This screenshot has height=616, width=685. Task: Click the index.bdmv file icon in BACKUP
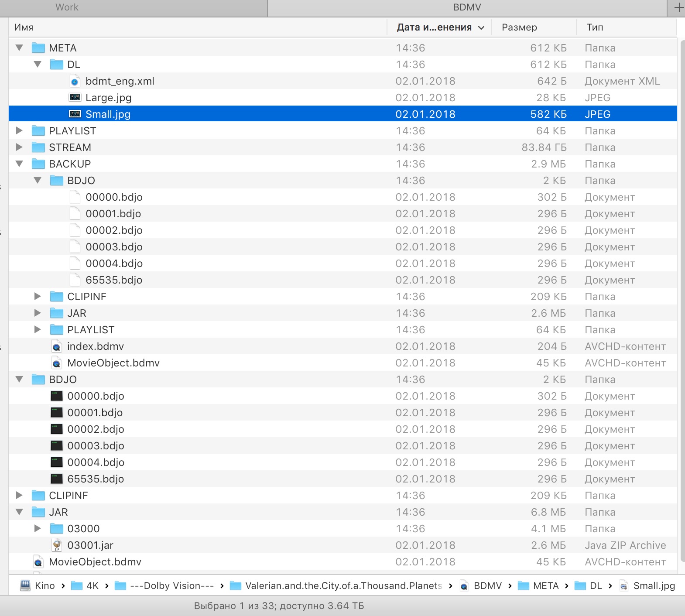[x=57, y=347]
